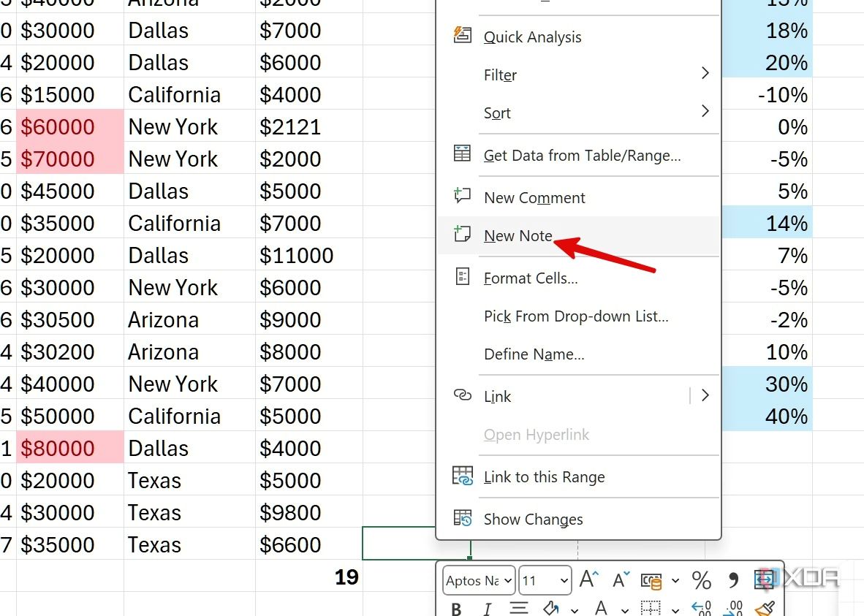Choose New Comment from the menu
The height and width of the screenshot is (616, 864).
(x=534, y=197)
